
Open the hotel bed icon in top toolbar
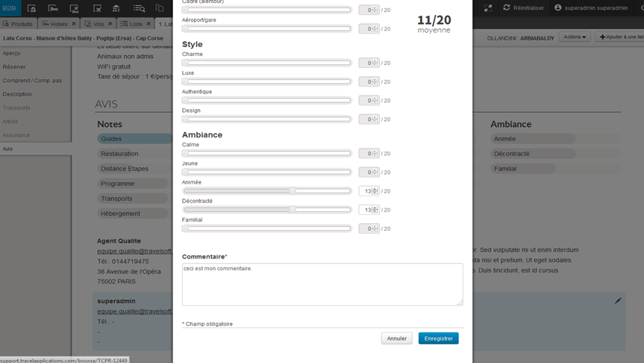(53, 8)
